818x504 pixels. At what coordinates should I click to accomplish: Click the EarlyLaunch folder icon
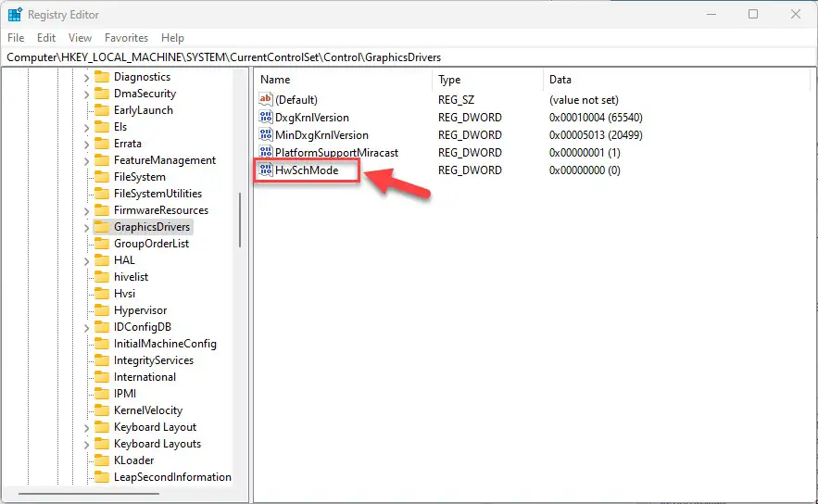point(102,110)
